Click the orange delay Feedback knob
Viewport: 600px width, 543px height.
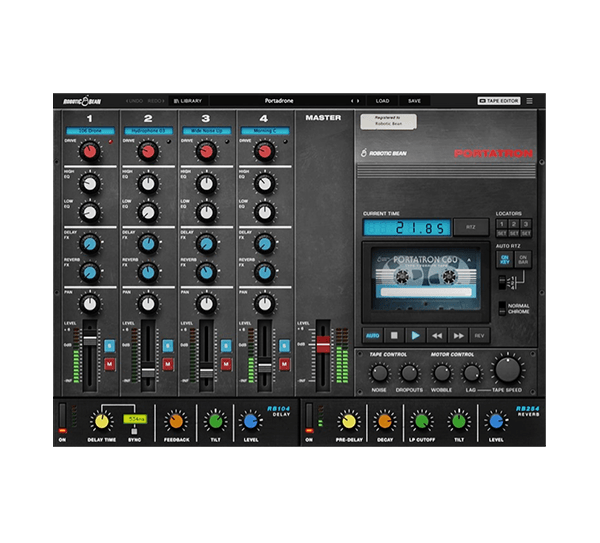176,421
